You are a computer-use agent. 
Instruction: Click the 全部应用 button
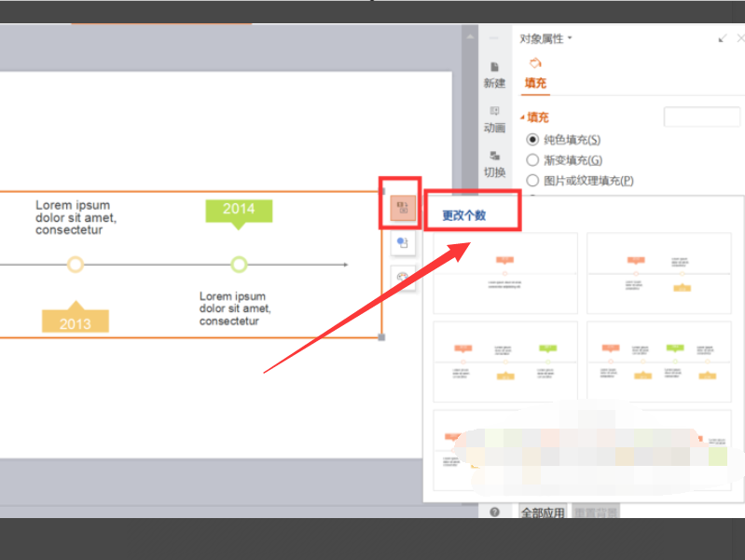tap(543, 512)
